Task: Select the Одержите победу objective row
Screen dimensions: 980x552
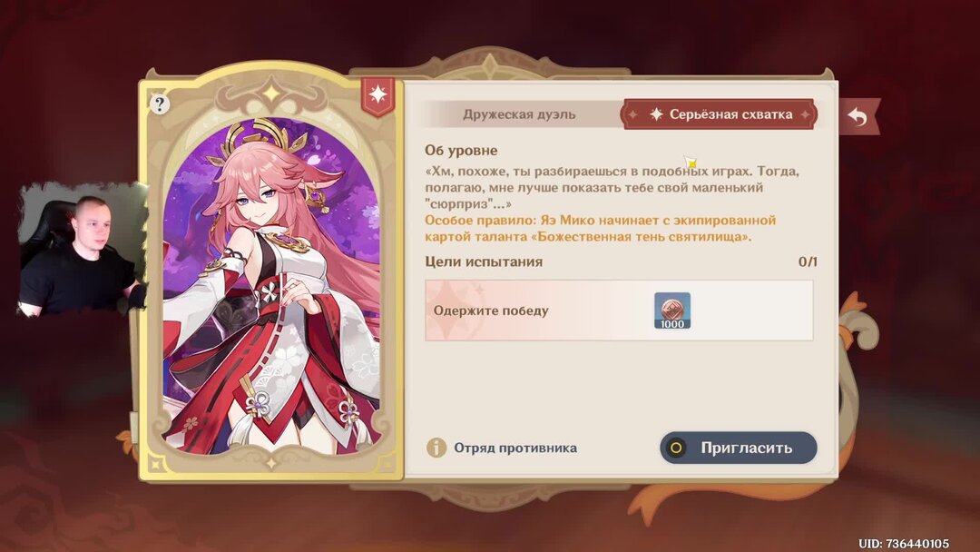Action: click(619, 310)
